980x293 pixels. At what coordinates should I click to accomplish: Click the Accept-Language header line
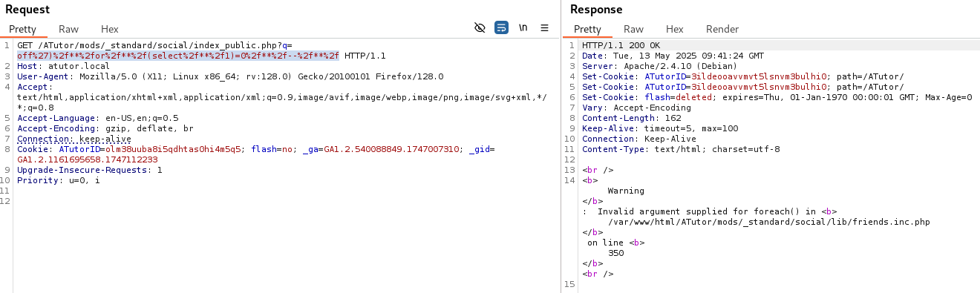tap(97, 118)
